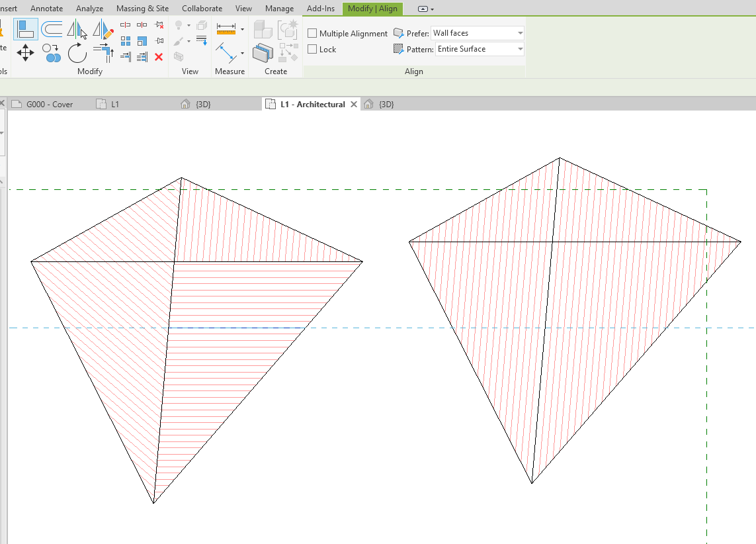Select Mirror - Pick Axis tool

point(77,29)
